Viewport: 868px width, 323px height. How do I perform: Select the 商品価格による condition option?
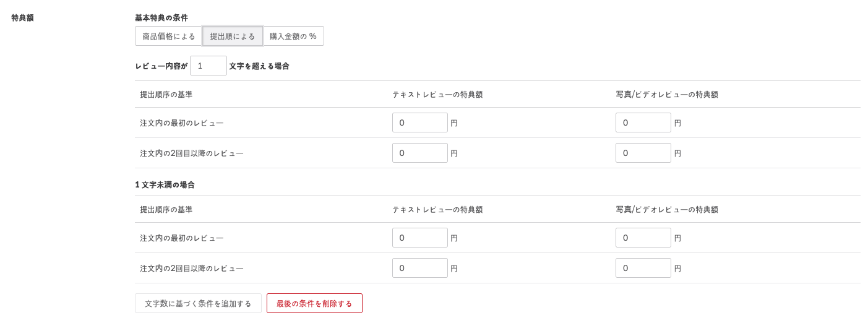click(168, 36)
